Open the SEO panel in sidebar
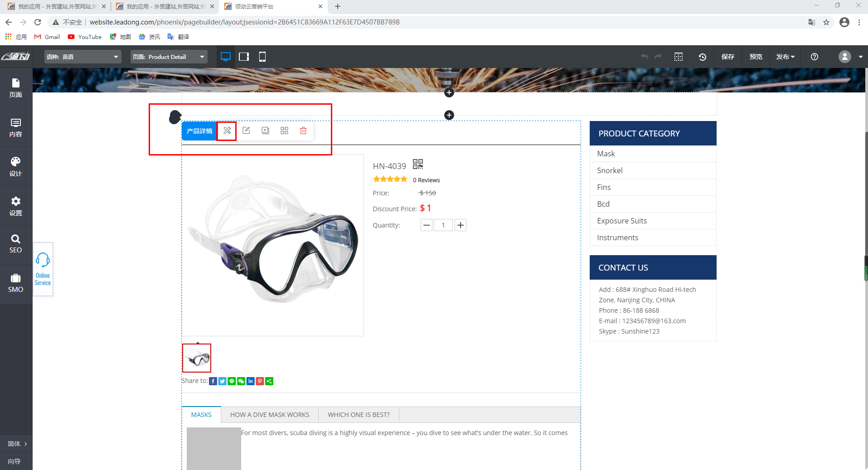This screenshot has width=868, height=470. 16,244
